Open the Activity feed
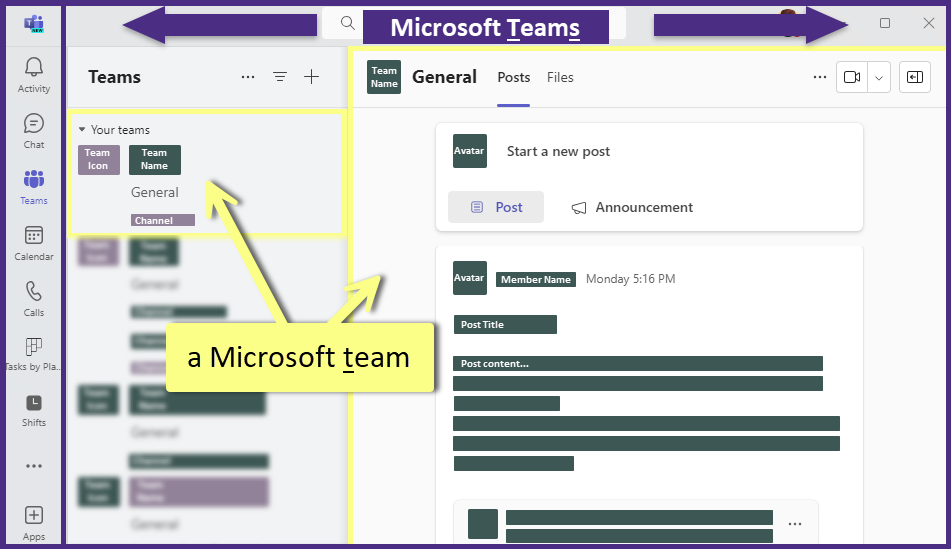Screen dimensions: 951x549 (x=33, y=75)
